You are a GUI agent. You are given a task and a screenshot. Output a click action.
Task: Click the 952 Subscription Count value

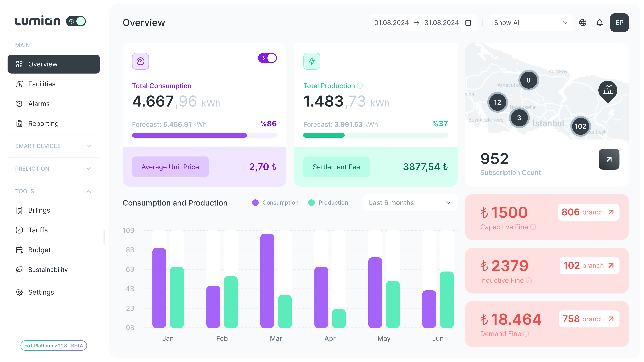click(495, 159)
